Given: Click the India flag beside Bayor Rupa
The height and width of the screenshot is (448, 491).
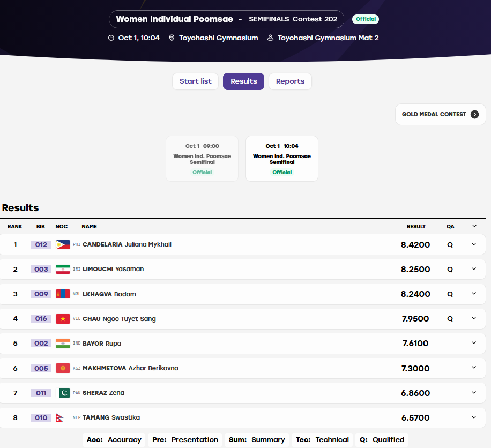Looking at the screenshot, I should [63, 344].
